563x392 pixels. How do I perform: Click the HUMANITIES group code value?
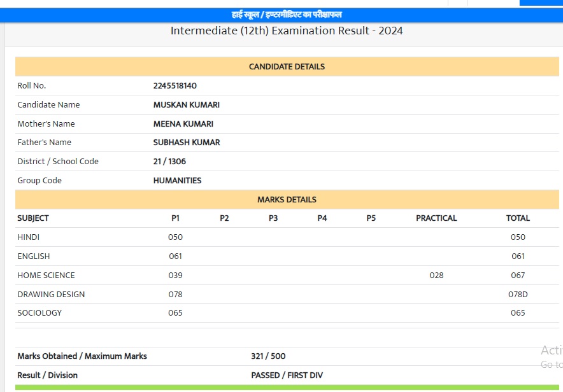click(x=177, y=181)
